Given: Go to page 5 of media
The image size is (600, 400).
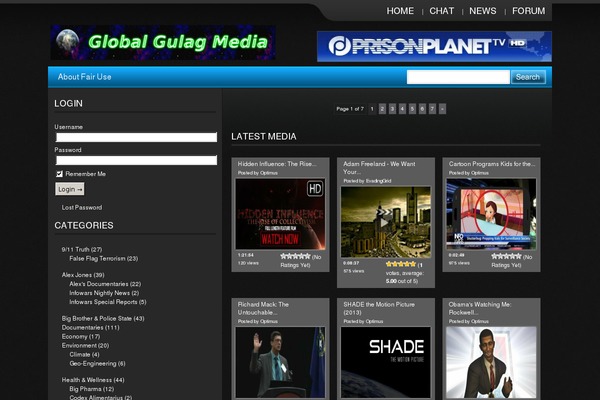Looking at the screenshot, I should pyautogui.click(x=412, y=109).
